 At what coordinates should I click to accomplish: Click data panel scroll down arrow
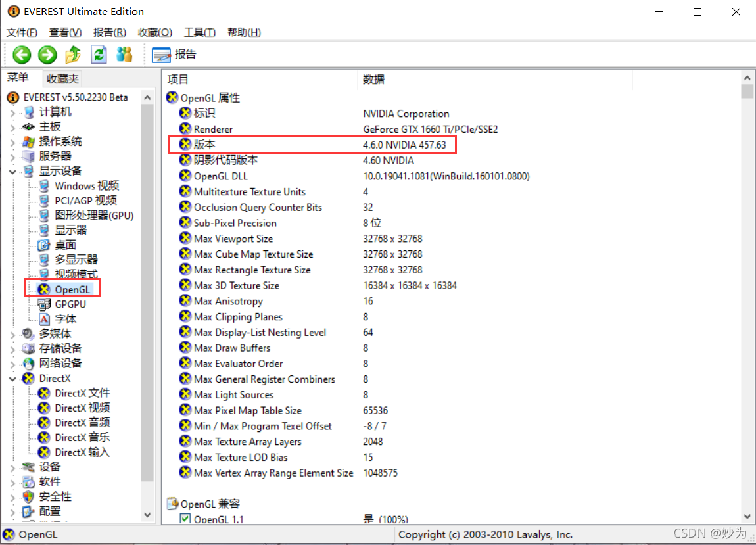(x=747, y=517)
